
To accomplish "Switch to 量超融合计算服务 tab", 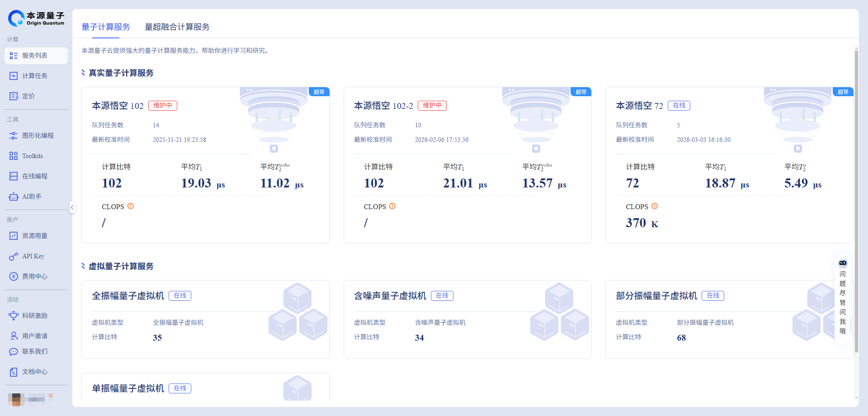I will pyautogui.click(x=177, y=27).
